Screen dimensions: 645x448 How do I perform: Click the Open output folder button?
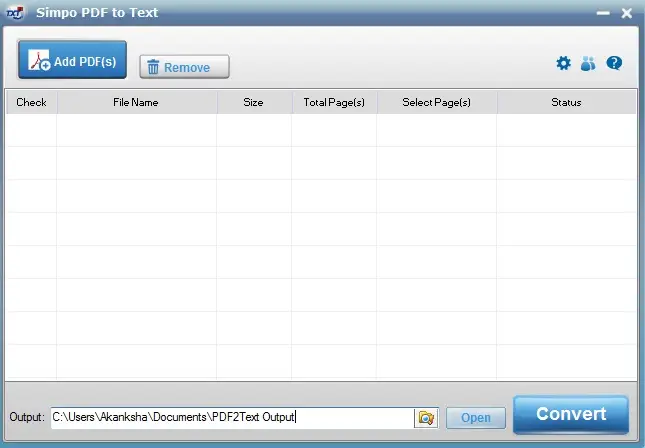(476, 418)
